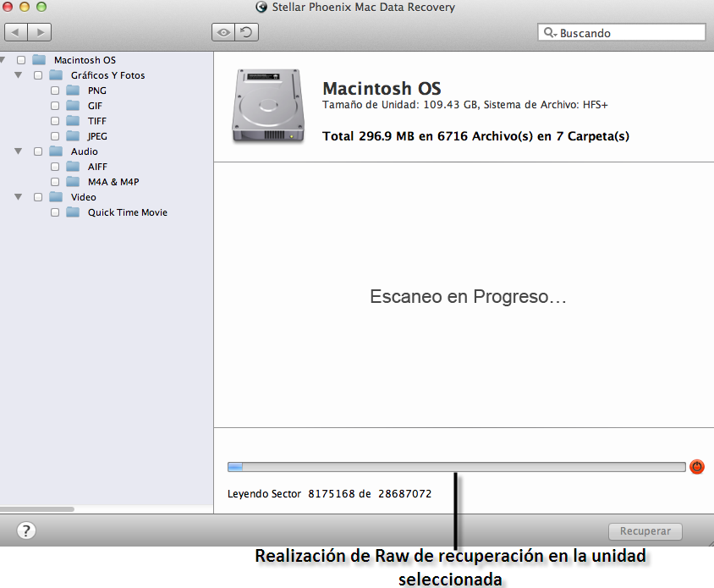The height and width of the screenshot is (588, 714).
Task: Click the eye preview icon in toolbar
Action: point(223,32)
